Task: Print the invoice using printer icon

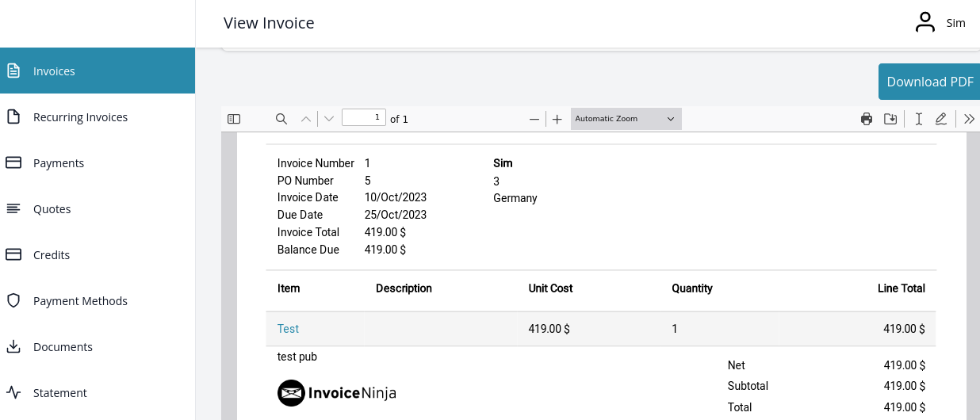Action: pos(867,119)
